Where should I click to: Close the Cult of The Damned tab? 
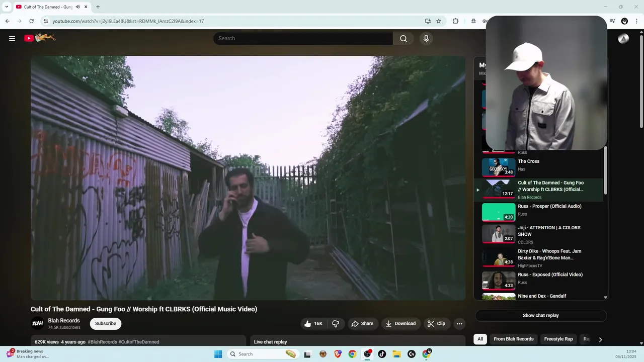click(x=86, y=7)
